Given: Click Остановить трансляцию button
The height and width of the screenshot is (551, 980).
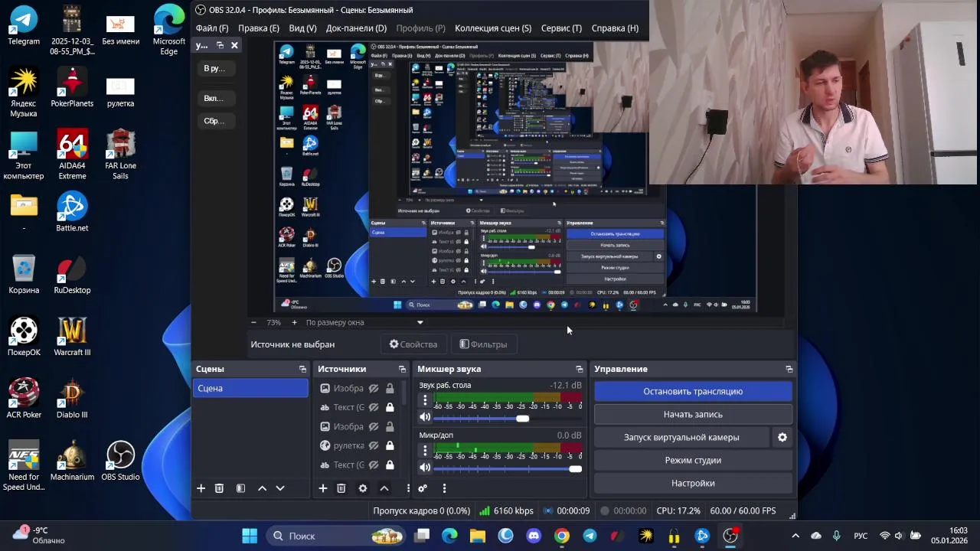Looking at the screenshot, I should click(693, 391).
